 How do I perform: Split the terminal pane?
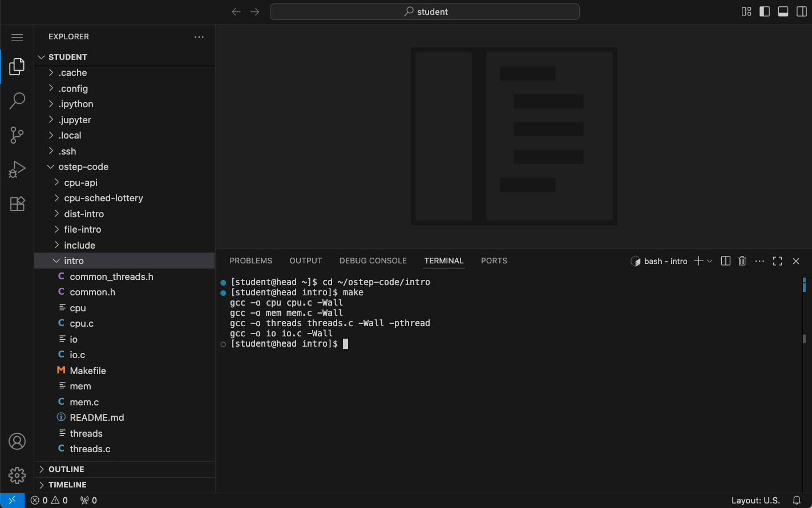[x=725, y=261]
